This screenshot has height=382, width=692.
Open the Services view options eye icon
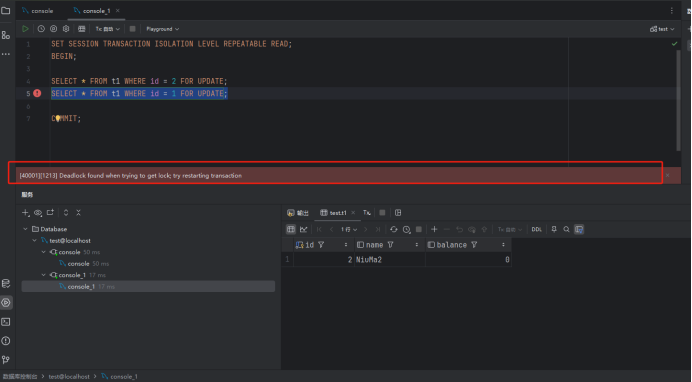(38, 213)
